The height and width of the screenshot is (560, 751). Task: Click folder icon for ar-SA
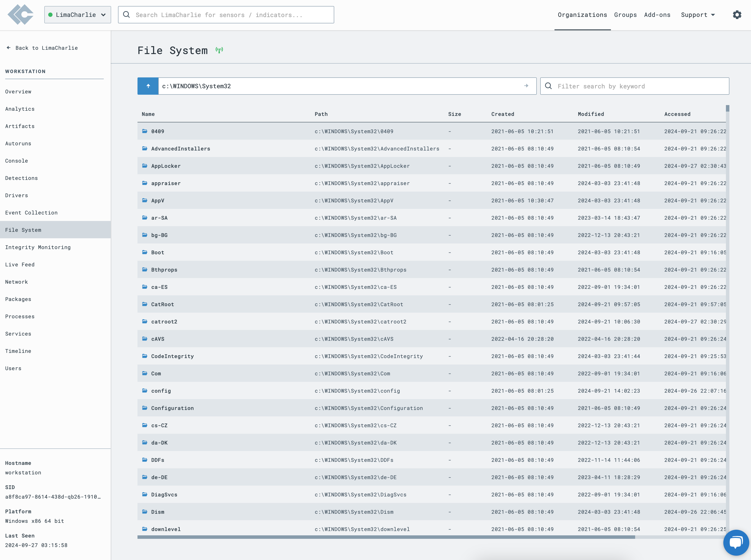click(145, 218)
